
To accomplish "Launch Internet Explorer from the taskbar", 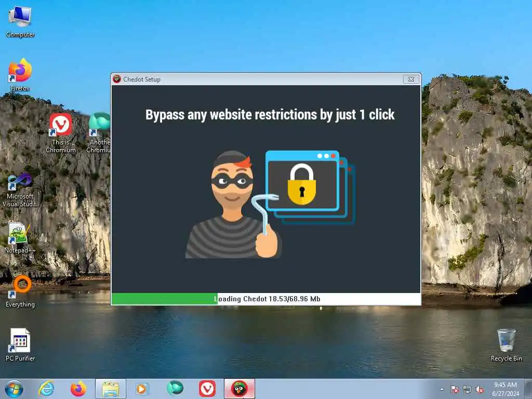I will click(x=46, y=389).
